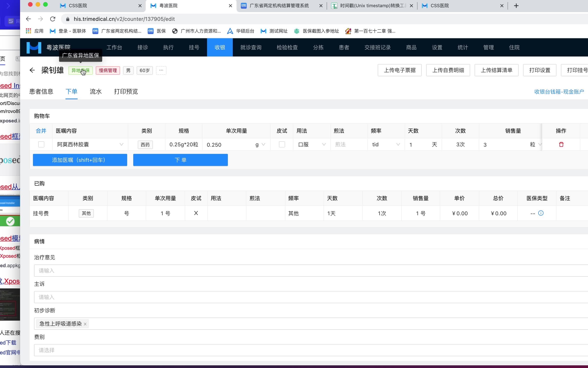The height and width of the screenshot is (368, 588).
Task: Delete the 阿莫西林胶囊 cart row via trash icon
Action: pyautogui.click(x=561, y=144)
